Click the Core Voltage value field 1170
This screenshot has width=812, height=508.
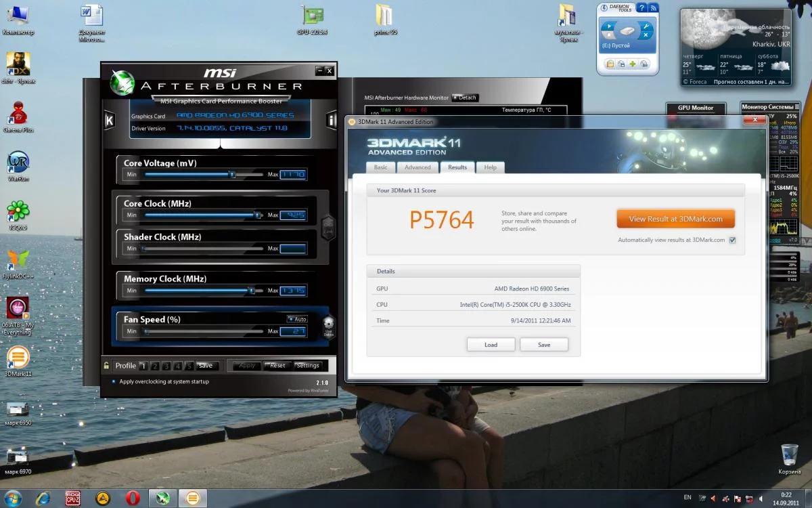point(293,175)
